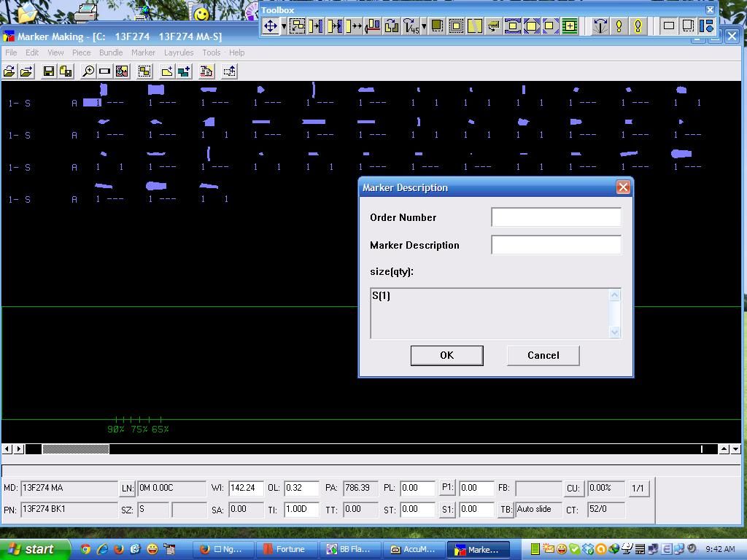The height and width of the screenshot is (560, 747).
Task: Click the size list scroll up arrow
Action: [614, 296]
